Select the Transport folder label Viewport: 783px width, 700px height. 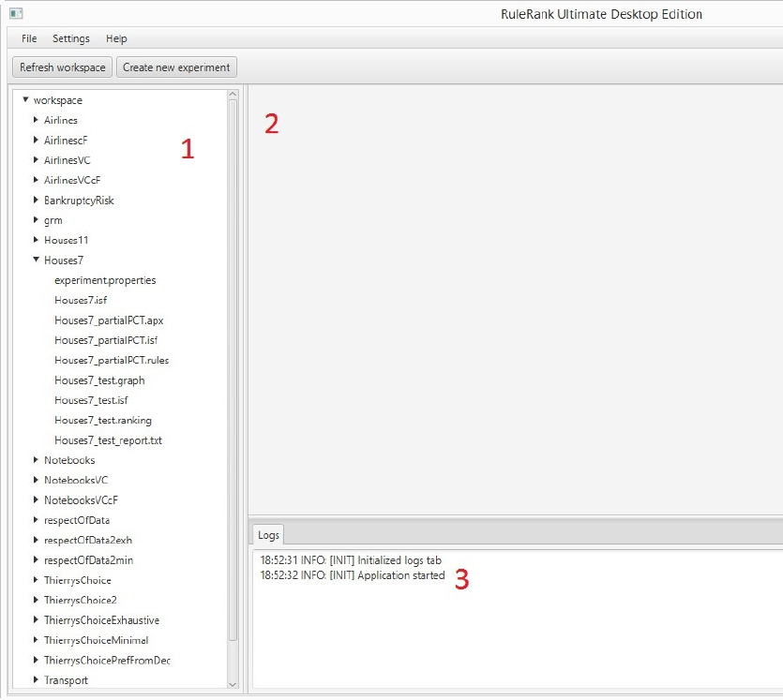(66, 680)
